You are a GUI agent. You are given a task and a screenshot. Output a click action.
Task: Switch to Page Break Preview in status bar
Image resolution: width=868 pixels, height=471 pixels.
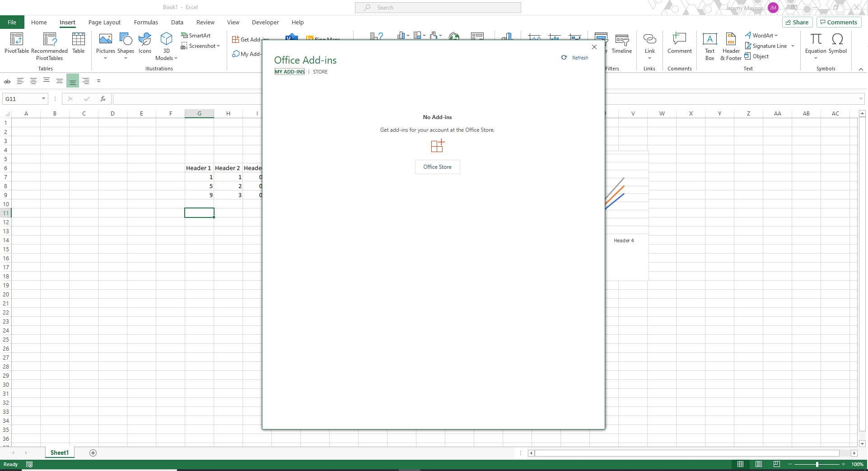(777, 464)
